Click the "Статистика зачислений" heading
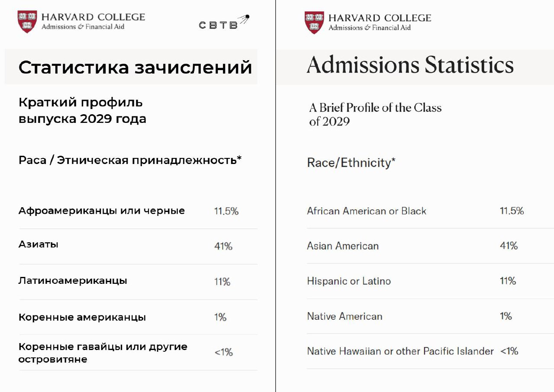Screen dimensions: 554x392 click(x=135, y=67)
